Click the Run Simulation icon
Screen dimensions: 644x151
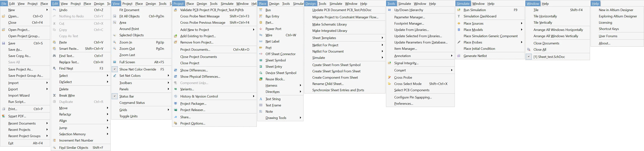459,10
